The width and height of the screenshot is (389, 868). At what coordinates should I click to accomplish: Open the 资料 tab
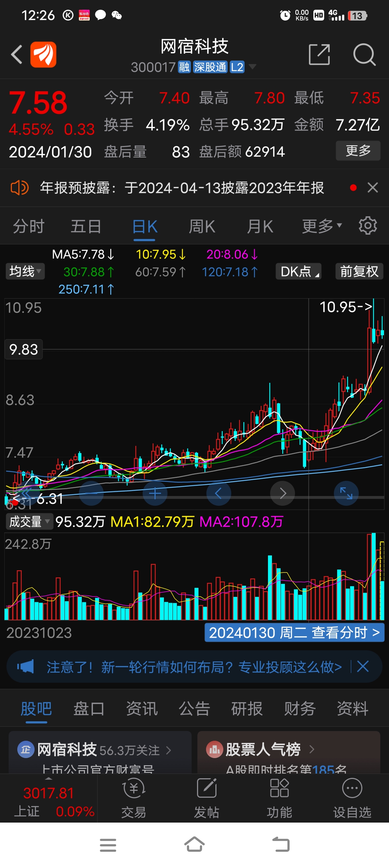tap(353, 709)
